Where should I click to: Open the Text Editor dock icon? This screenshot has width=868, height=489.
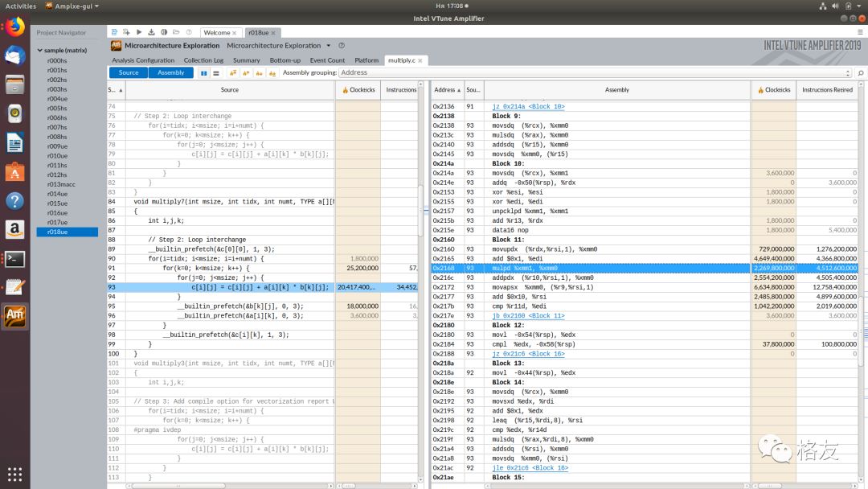click(15, 287)
